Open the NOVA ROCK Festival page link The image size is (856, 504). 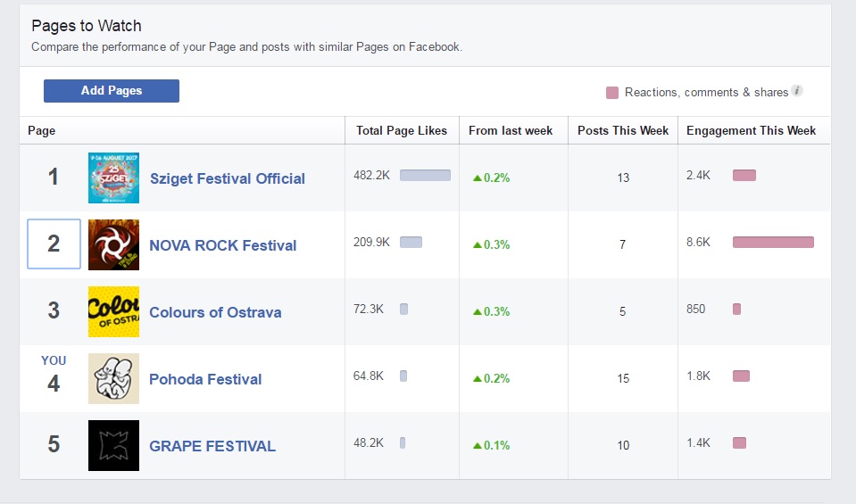(223, 245)
